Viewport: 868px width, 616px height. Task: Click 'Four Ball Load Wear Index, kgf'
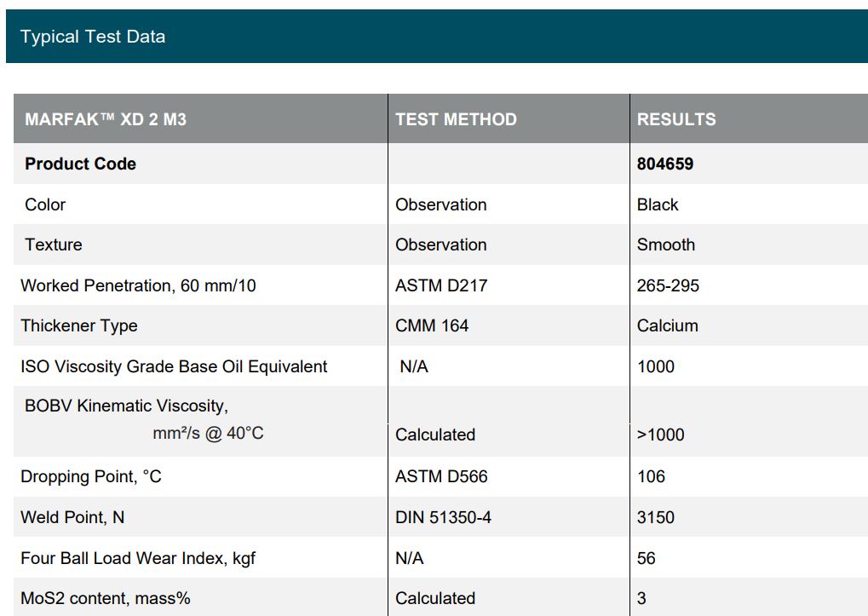coord(138,558)
